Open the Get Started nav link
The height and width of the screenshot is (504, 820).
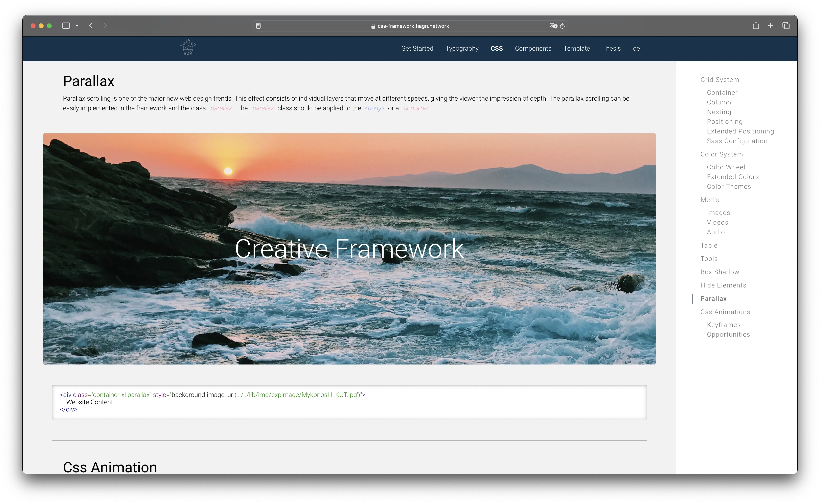coord(417,48)
